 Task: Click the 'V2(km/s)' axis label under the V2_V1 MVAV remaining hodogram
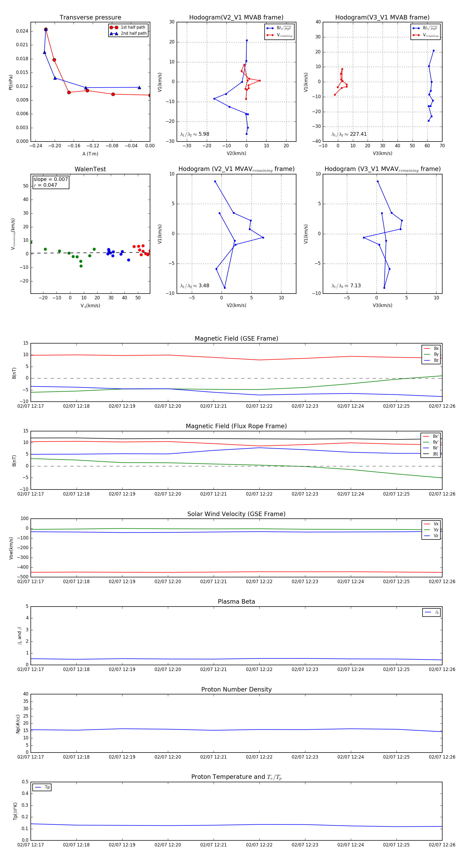(x=236, y=306)
